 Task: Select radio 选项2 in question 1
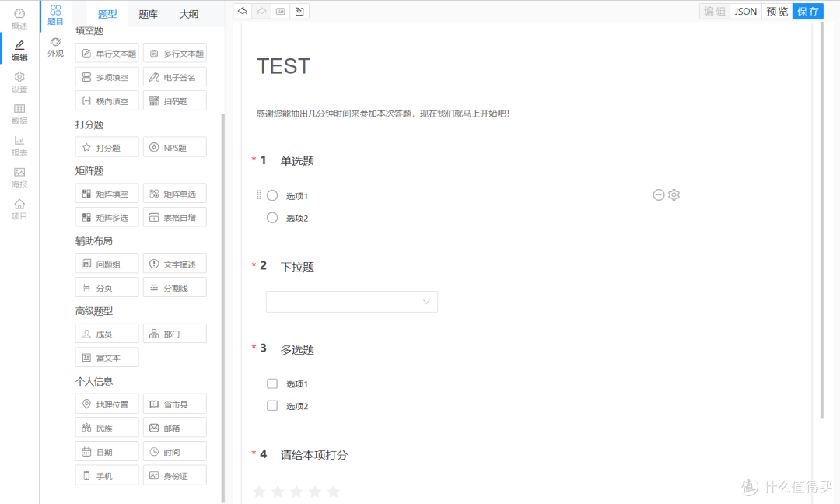[x=272, y=218]
